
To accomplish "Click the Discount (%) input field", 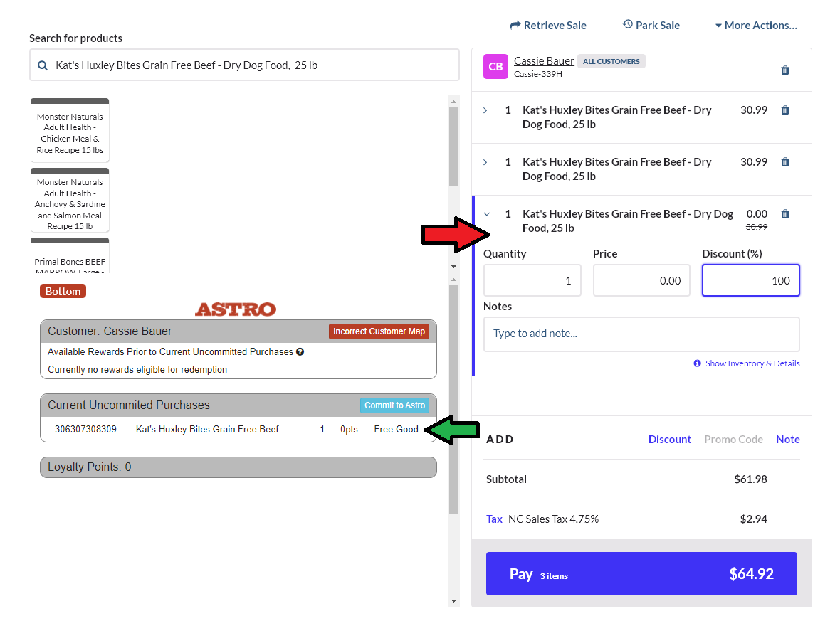I will 750,280.
